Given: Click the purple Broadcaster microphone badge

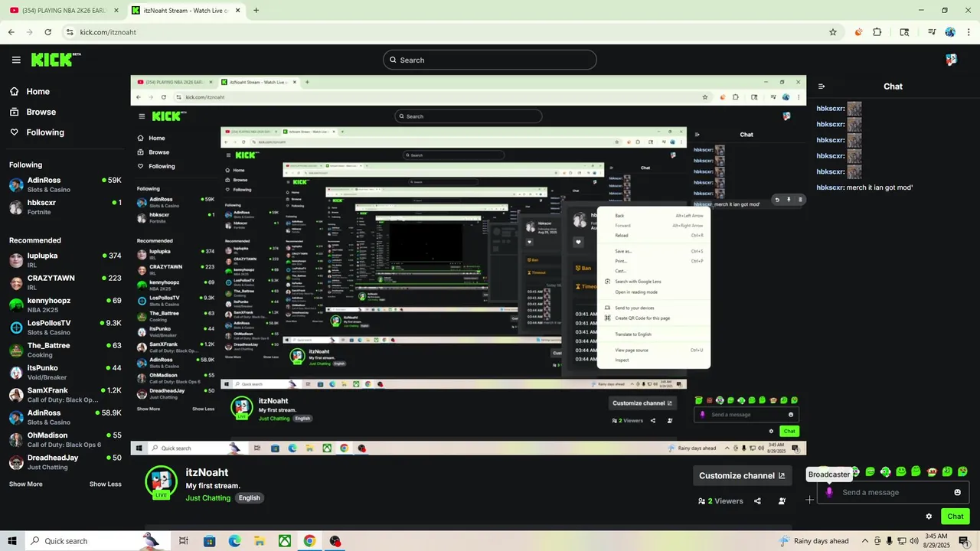Looking at the screenshot, I should tap(829, 492).
